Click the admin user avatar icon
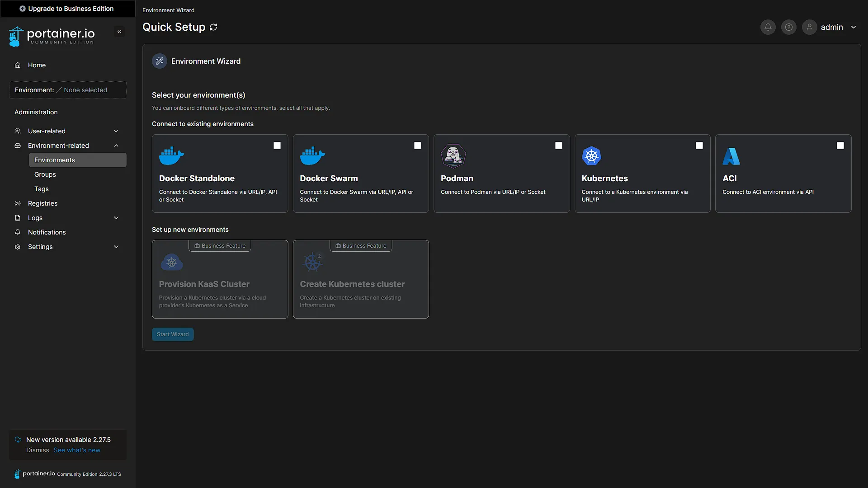This screenshot has width=868, height=488. click(809, 27)
